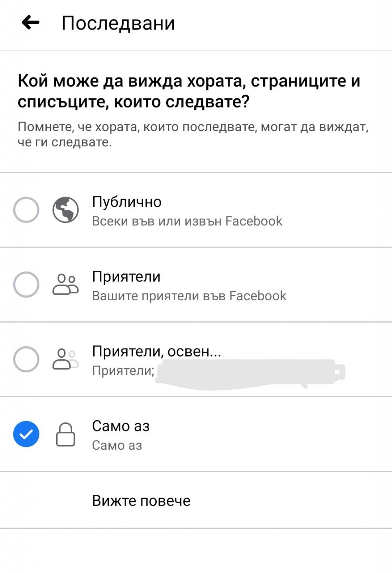The width and height of the screenshot is (392, 573).
Task: Tap the back arrow icon
Action: [31, 23]
